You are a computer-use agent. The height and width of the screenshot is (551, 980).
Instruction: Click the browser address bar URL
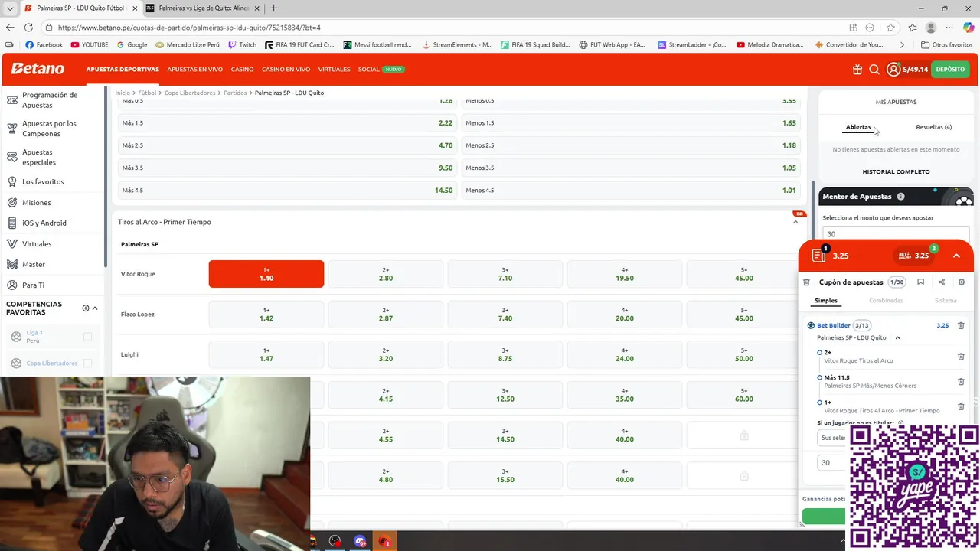coord(189,28)
